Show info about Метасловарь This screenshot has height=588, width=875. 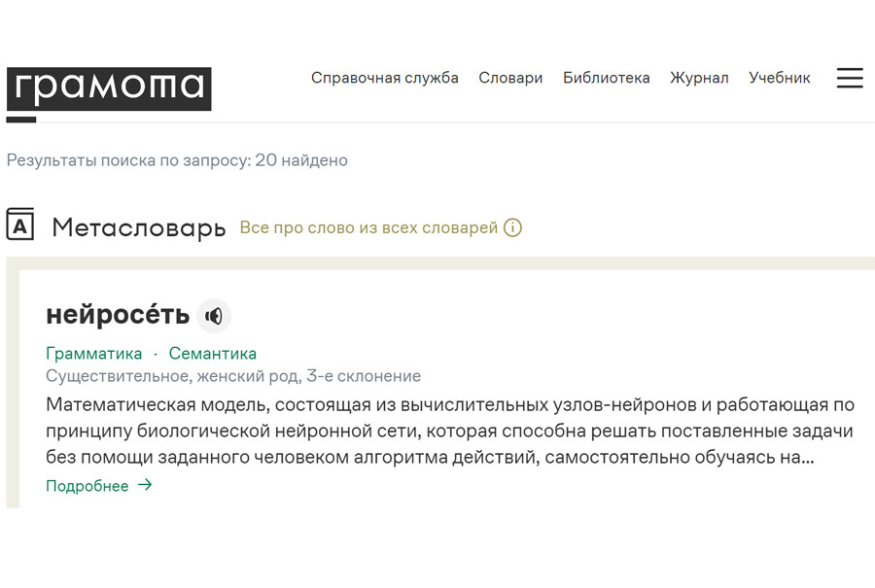[x=512, y=227]
